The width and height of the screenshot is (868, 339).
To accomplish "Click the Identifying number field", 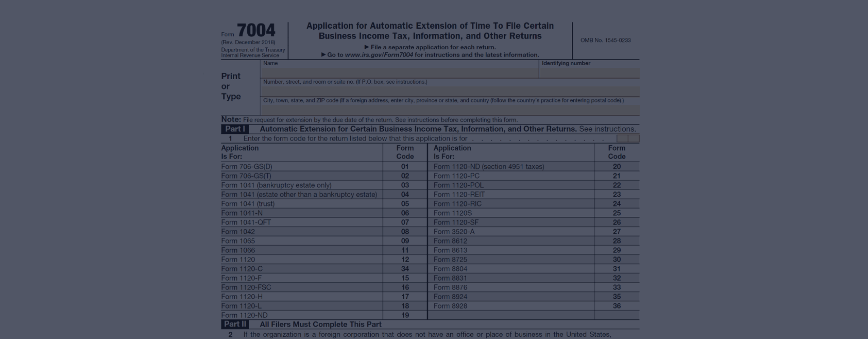I will click(x=589, y=73).
